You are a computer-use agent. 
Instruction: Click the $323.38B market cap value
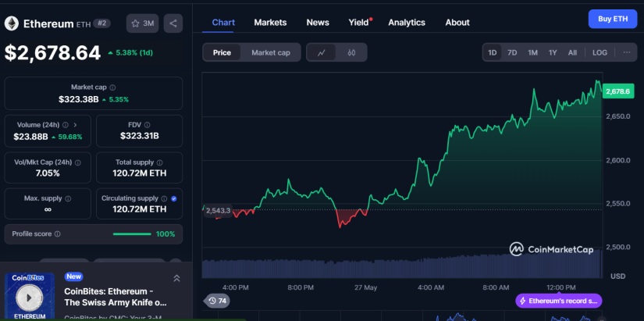[78, 99]
